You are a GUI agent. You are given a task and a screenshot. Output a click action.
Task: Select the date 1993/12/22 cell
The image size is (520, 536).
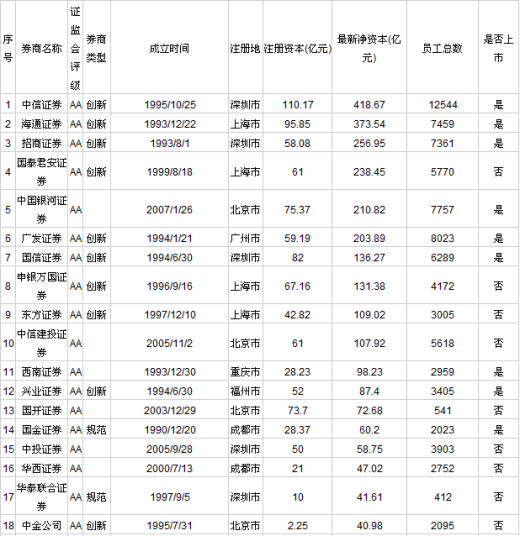[x=169, y=124]
